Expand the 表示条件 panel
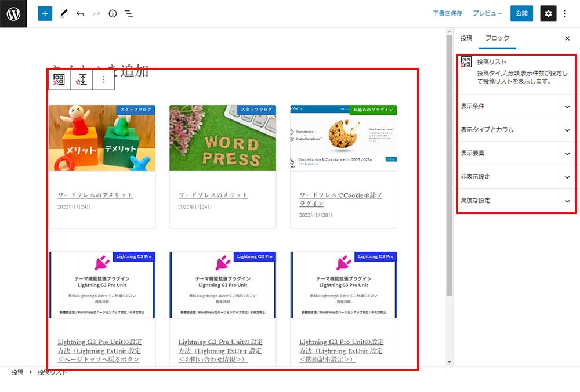Image resolution: width=580 pixels, height=392 pixels. click(x=516, y=107)
